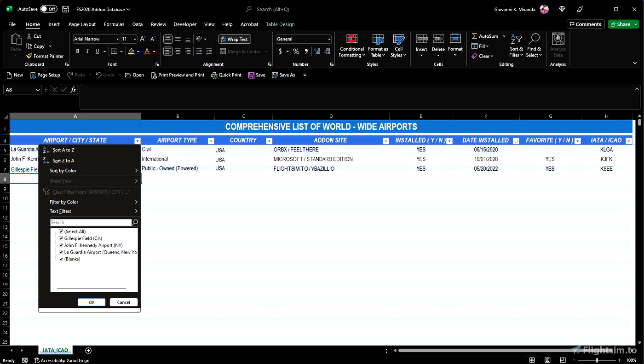This screenshot has height=364, width=644.
Task: Click the Format Painter tool
Action: 45,56
